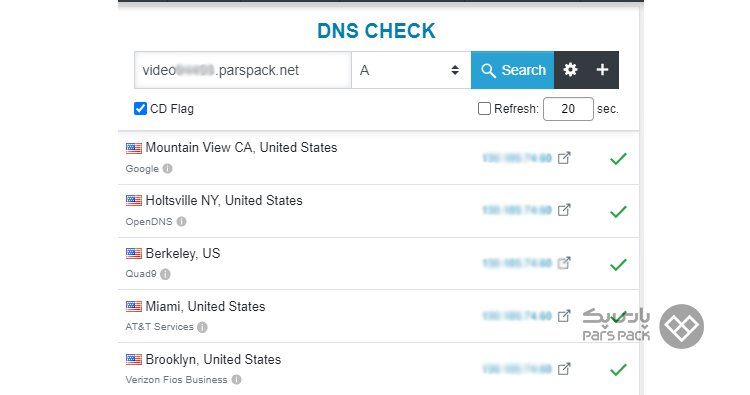This screenshot has height=395, width=750.
Task: Open external link for Holtsville NY result
Action: pos(564,210)
